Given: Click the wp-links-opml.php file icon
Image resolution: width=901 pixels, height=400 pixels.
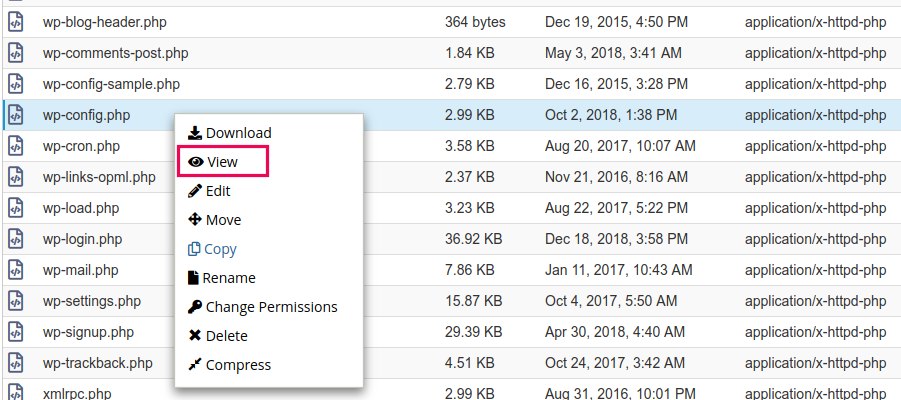Looking at the screenshot, I should point(15,177).
